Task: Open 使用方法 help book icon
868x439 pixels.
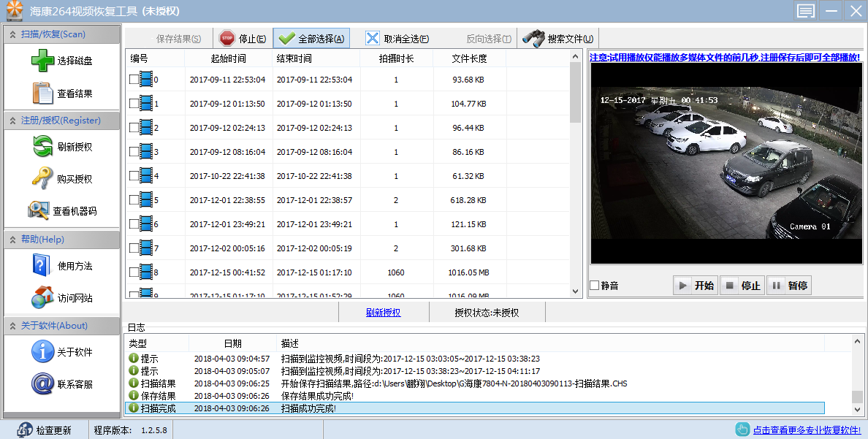Action: pos(41,265)
